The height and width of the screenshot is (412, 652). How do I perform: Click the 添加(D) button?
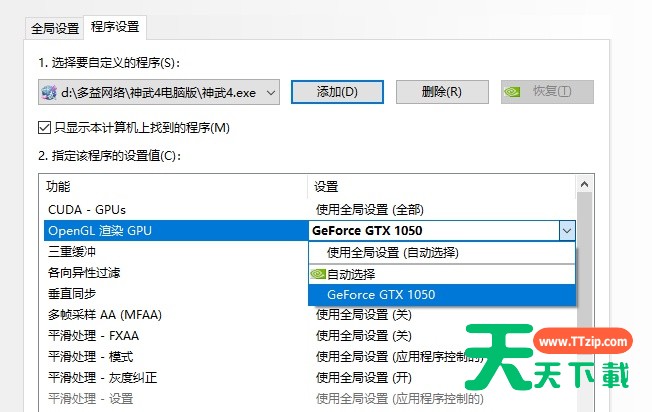pos(337,91)
